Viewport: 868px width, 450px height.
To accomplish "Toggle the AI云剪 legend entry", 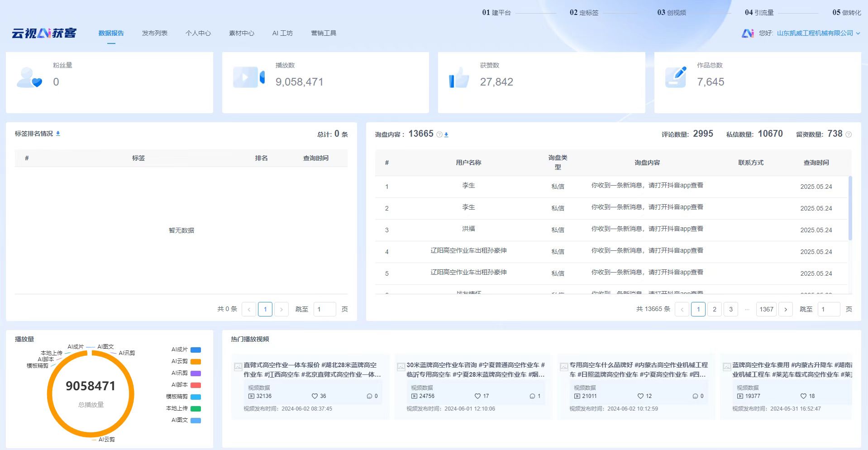I will click(186, 361).
